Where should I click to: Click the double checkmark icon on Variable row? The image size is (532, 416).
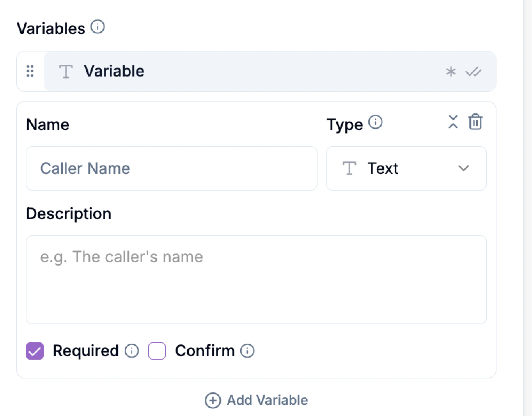click(x=474, y=71)
